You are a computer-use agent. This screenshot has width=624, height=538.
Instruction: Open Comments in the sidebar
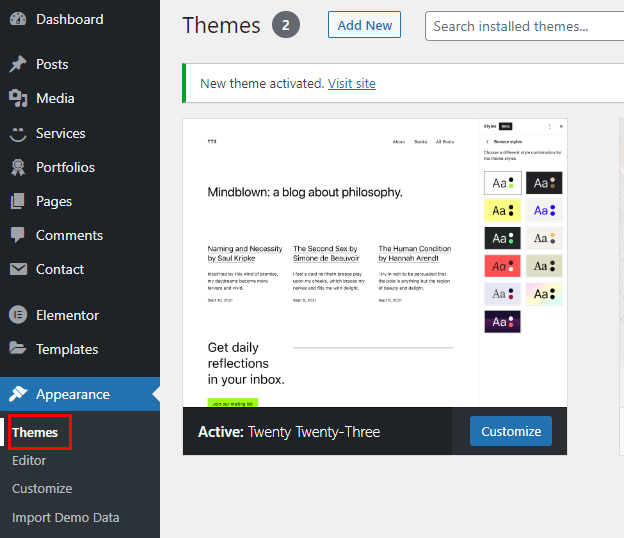pos(80,235)
